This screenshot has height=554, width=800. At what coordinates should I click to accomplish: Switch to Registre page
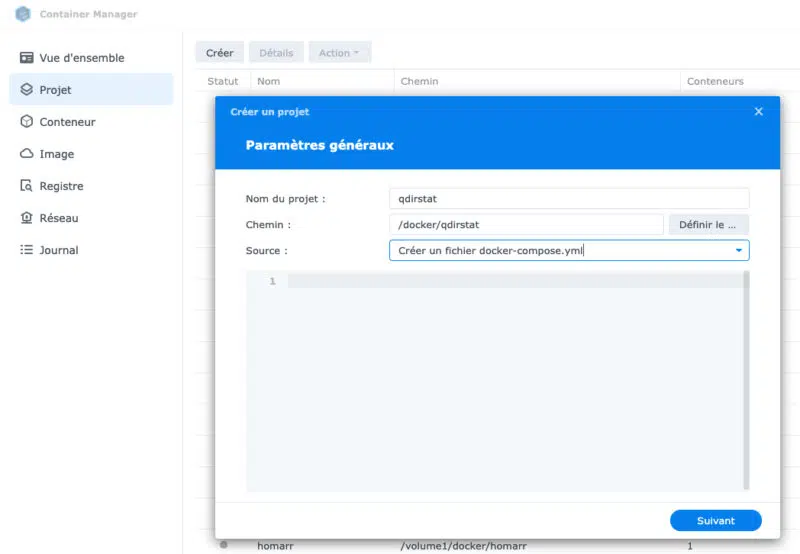pyautogui.click(x=91, y=186)
